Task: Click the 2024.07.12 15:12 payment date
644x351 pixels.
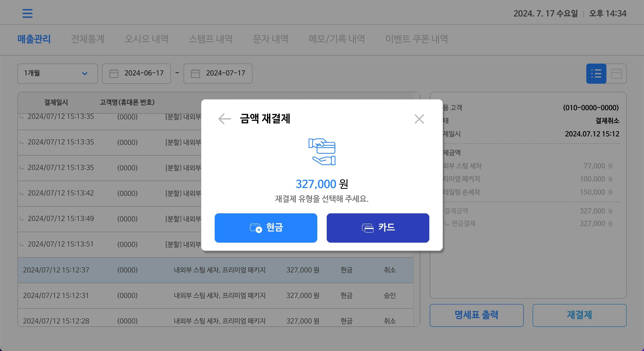Action: pyautogui.click(x=592, y=134)
